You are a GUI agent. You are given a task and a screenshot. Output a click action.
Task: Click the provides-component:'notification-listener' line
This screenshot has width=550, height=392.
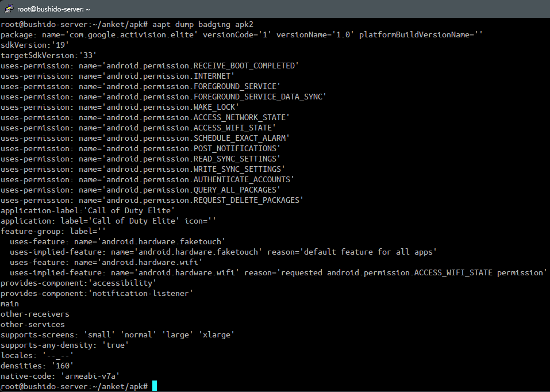pyautogui.click(x=97, y=293)
